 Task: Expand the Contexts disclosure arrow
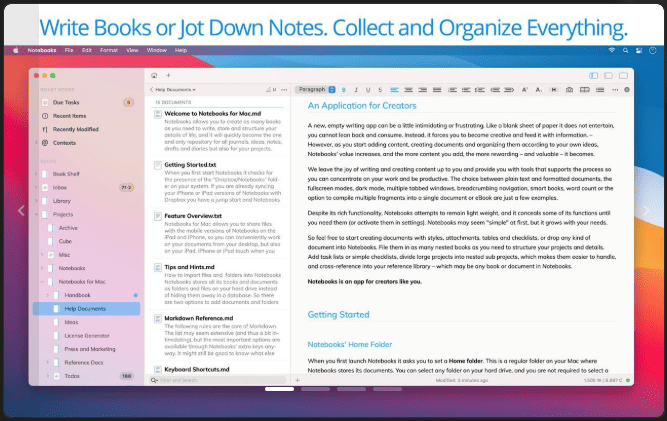point(36,143)
